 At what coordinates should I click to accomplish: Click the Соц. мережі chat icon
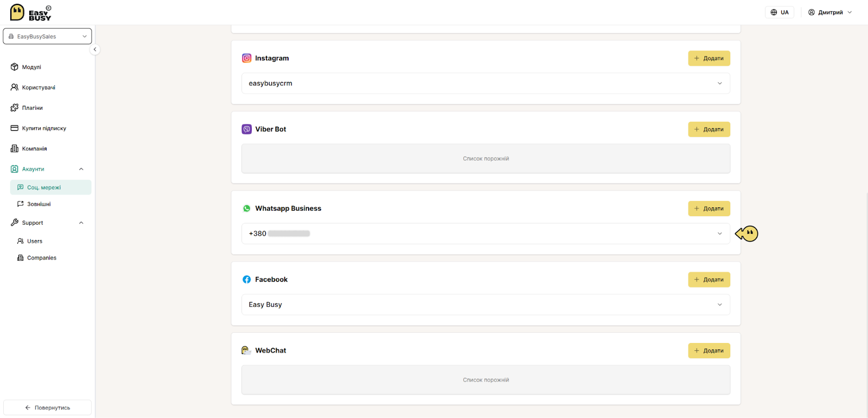pyautogui.click(x=21, y=187)
